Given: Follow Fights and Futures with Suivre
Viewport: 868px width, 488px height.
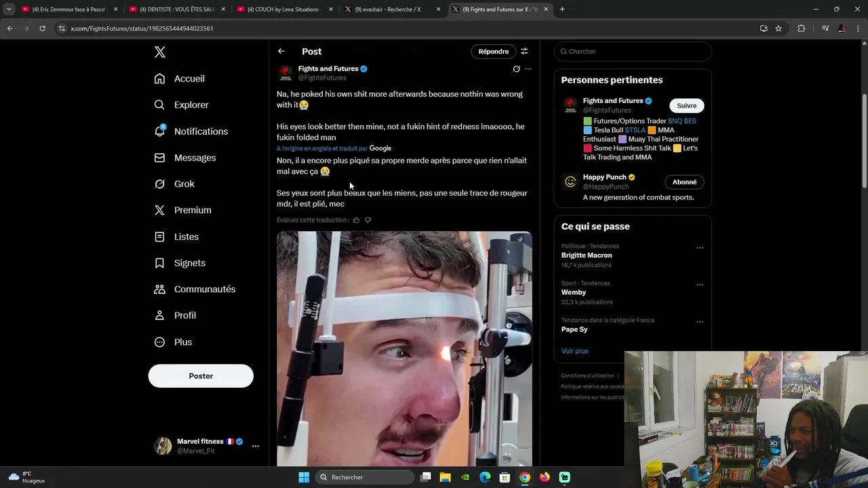Looking at the screenshot, I should coord(687,106).
